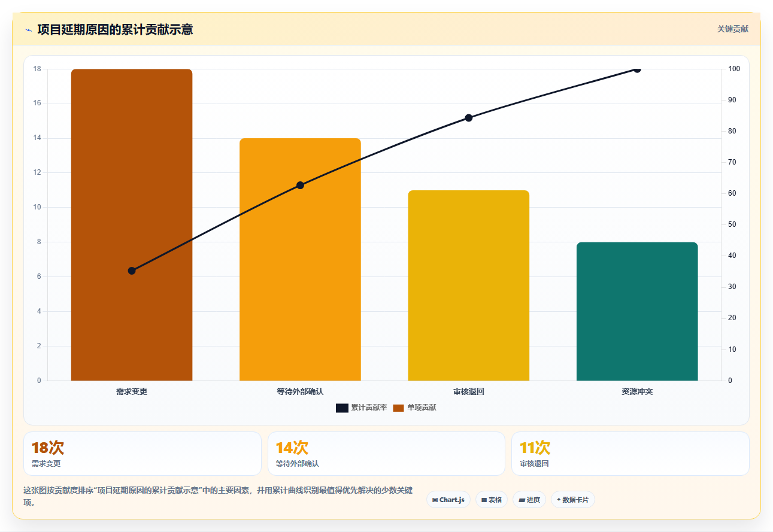Screen dimensions: 773x532
Task: Open the 11次 审核退回 data card
Action: (630, 454)
